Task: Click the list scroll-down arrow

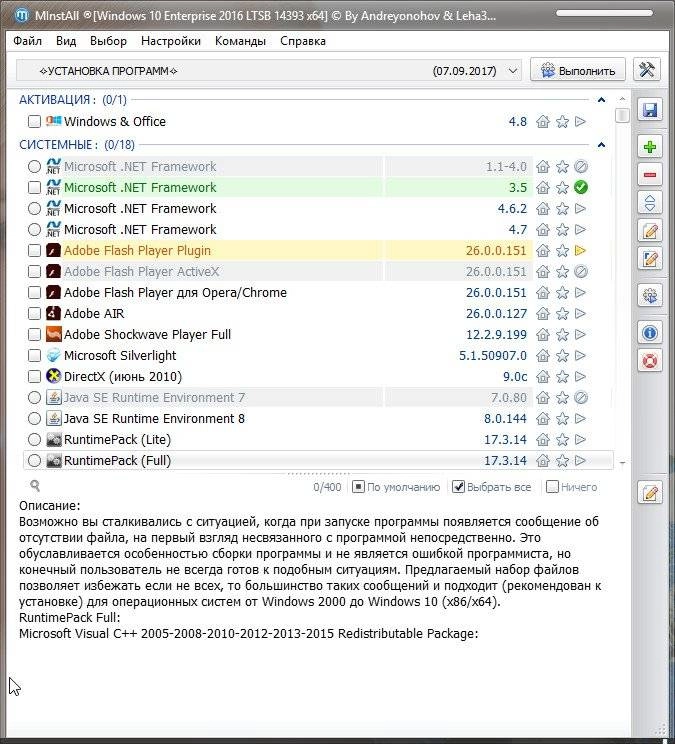Action: (x=622, y=463)
